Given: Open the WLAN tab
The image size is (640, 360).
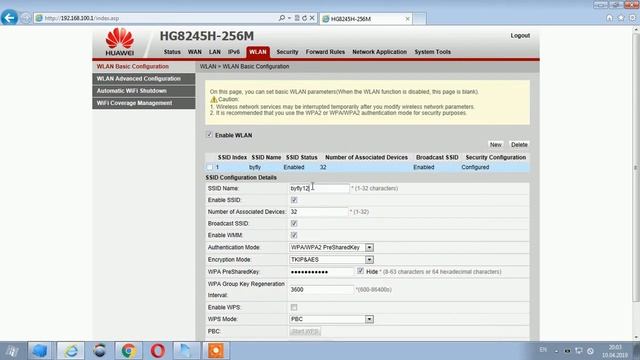Looking at the screenshot, I should coord(258,52).
